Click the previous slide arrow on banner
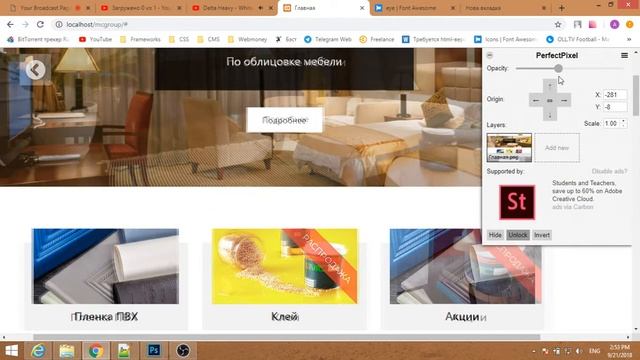The width and height of the screenshot is (640, 360). tap(36, 70)
